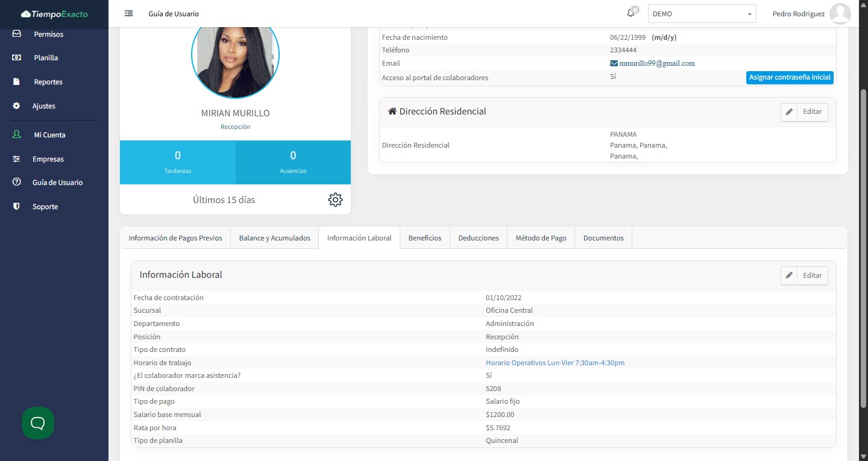The image size is (868, 461).
Task: Edit the Dirección Residencial section
Action: tap(804, 112)
